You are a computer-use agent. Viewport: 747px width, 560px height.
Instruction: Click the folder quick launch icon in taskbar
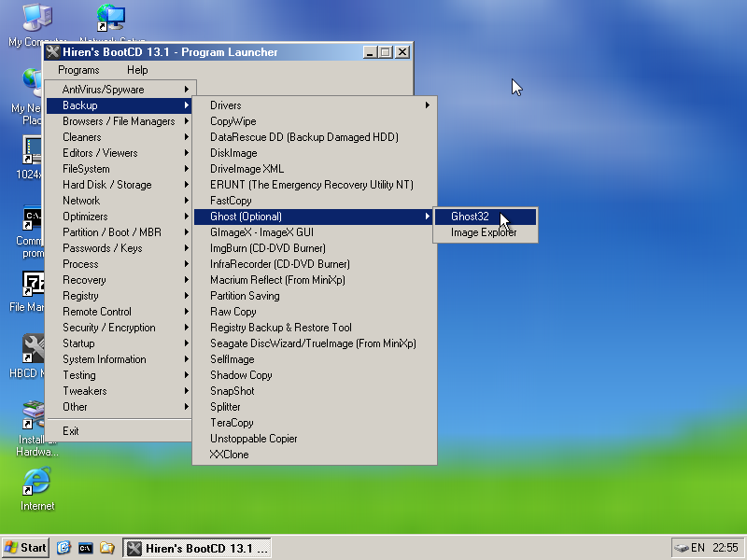pyautogui.click(x=107, y=548)
